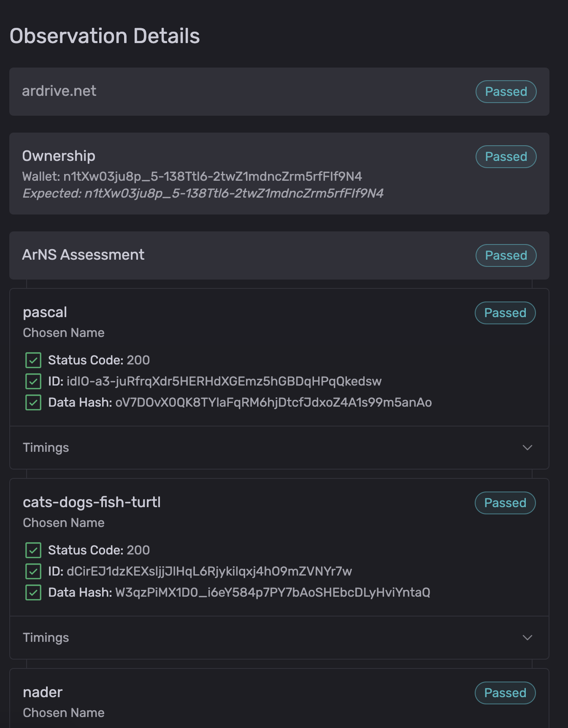Click the ardrive.net Passed status badge
The height and width of the screenshot is (728, 568).
pos(506,92)
